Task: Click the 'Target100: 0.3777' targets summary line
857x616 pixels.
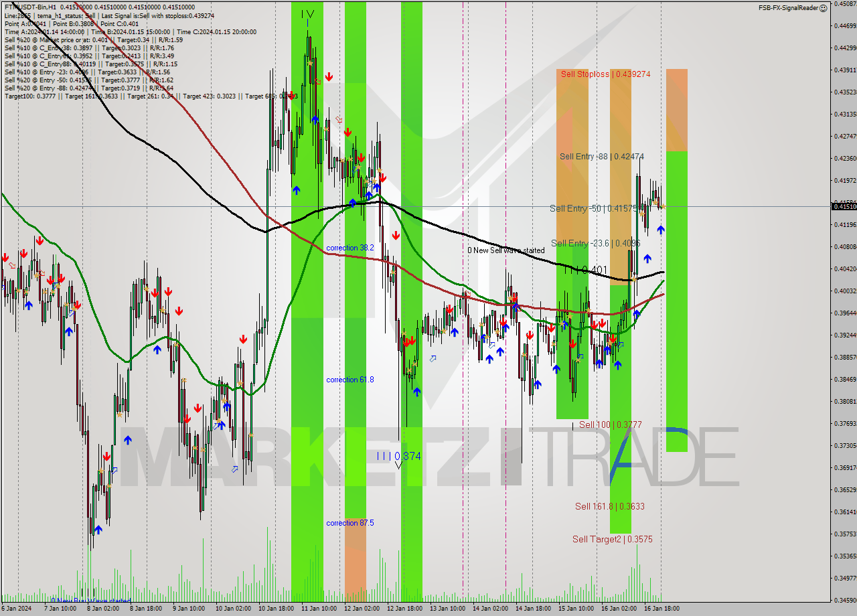Action: pyautogui.click(x=151, y=96)
